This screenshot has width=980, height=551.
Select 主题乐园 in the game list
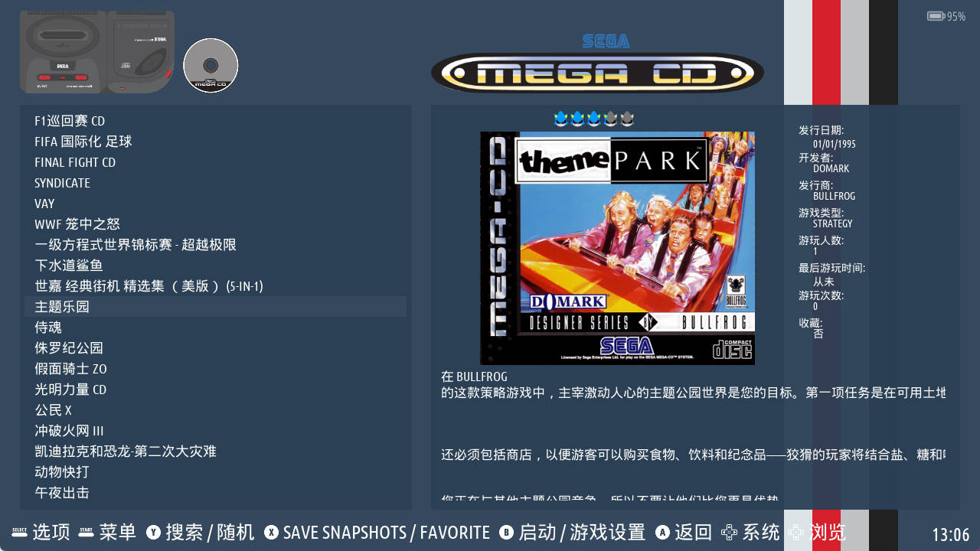tap(215, 307)
